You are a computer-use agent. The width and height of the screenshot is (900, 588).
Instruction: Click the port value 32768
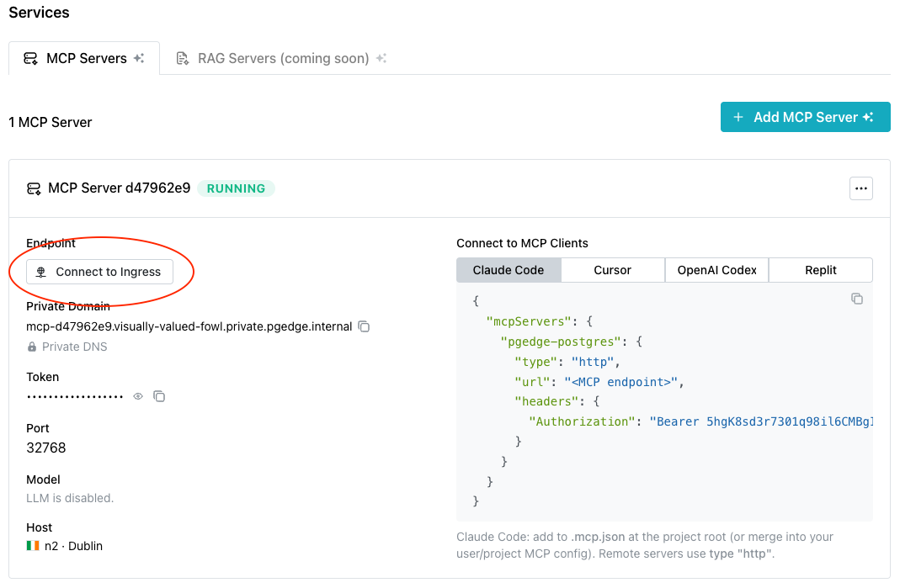click(46, 448)
